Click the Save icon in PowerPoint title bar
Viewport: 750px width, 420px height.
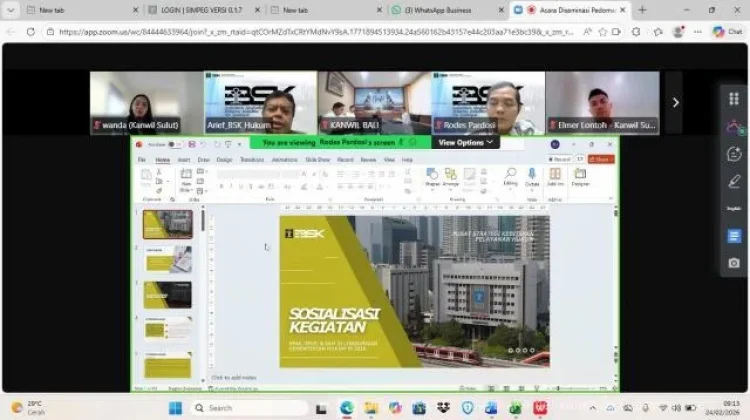[191, 144]
